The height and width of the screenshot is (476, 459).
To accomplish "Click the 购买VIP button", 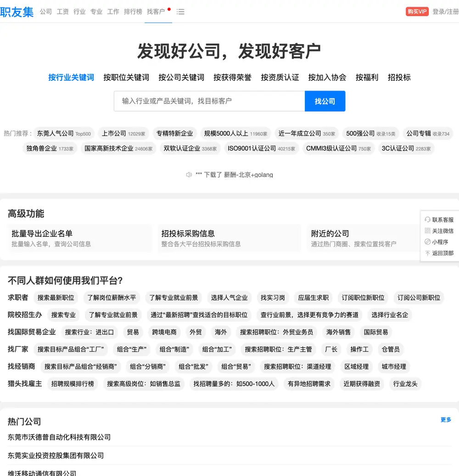I will [417, 11].
